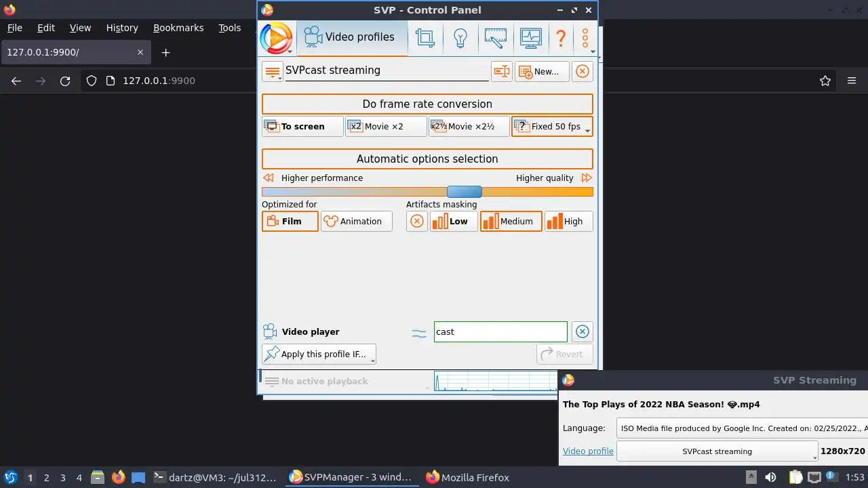The image size is (868, 488).
Task: Expand the profile list dropdown button
Action: click(x=273, y=71)
